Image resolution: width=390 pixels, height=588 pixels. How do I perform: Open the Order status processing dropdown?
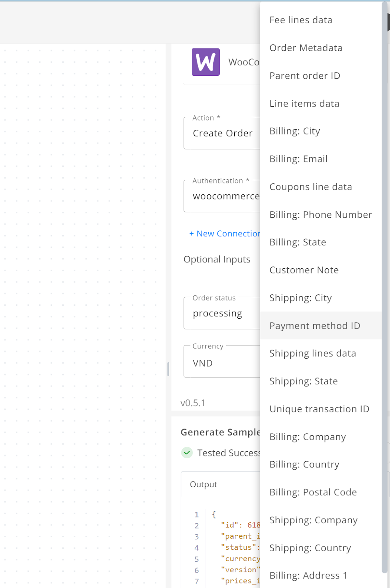click(222, 313)
